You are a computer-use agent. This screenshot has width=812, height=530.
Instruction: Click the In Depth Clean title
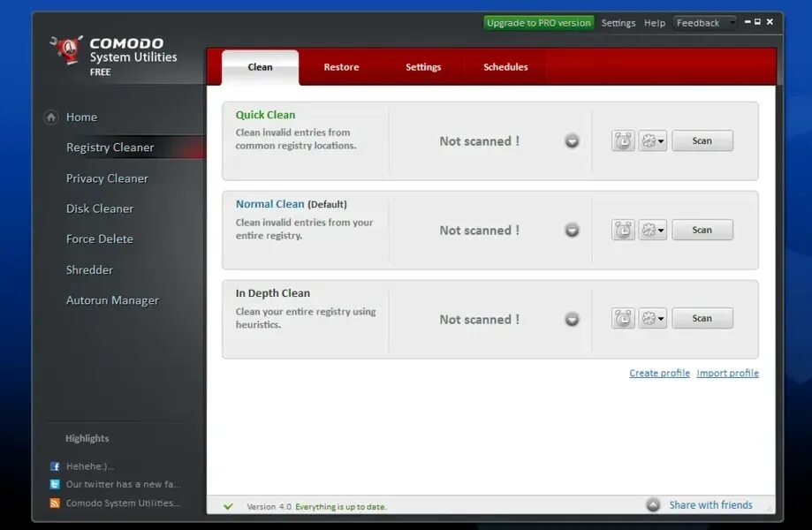coord(273,293)
